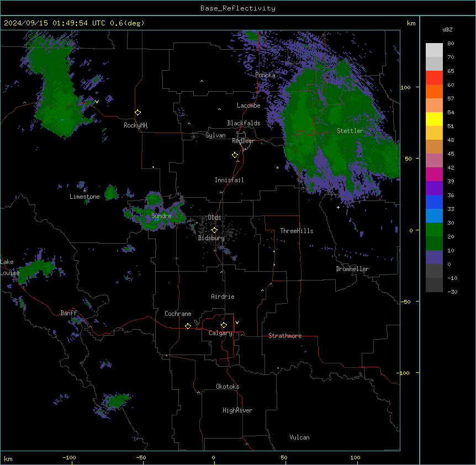
Task: Click the 80 value on the dBZ scale
Action: tap(451, 44)
